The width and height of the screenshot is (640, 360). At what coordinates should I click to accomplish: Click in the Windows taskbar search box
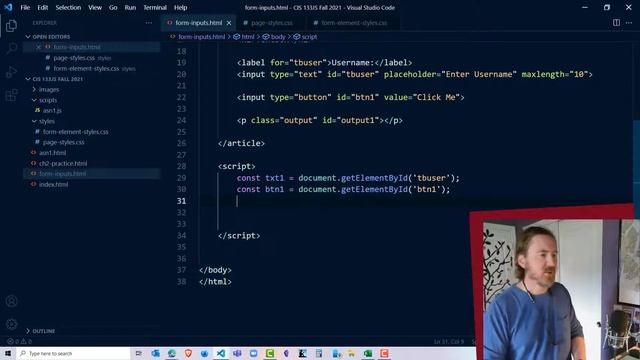(73, 353)
